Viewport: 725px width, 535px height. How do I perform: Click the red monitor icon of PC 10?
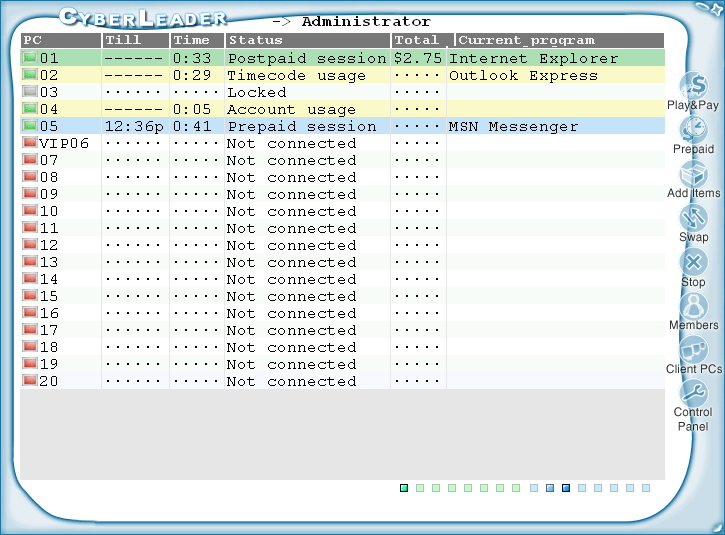pos(30,210)
